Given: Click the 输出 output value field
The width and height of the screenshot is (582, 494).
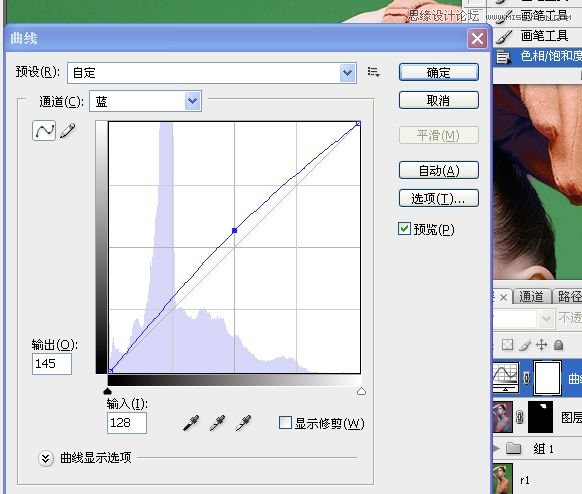Looking at the screenshot, I should click(52, 364).
